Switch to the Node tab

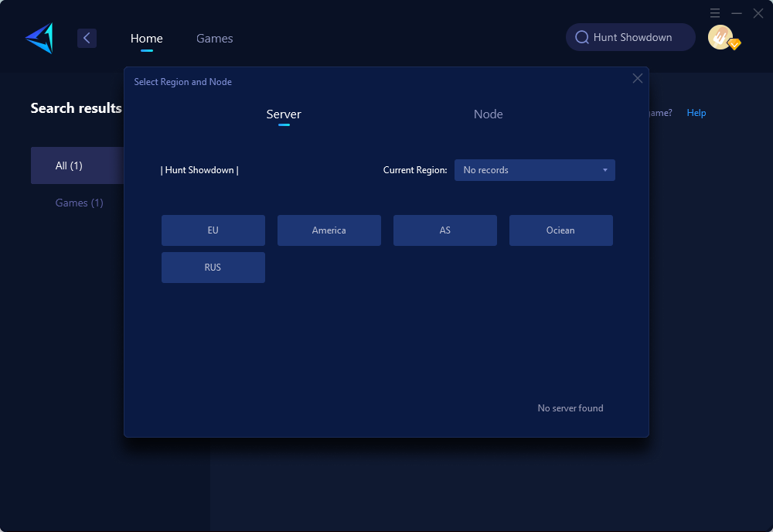pyautogui.click(x=488, y=114)
